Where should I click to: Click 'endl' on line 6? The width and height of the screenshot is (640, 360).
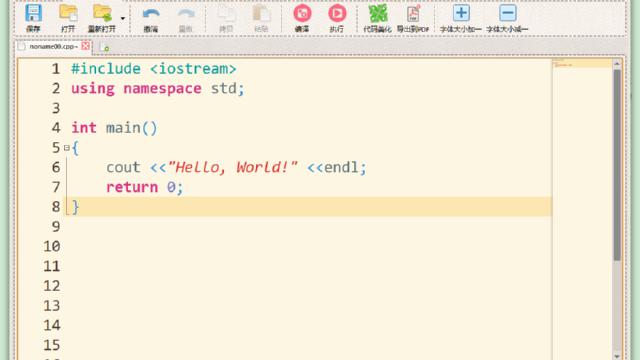tap(341, 167)
